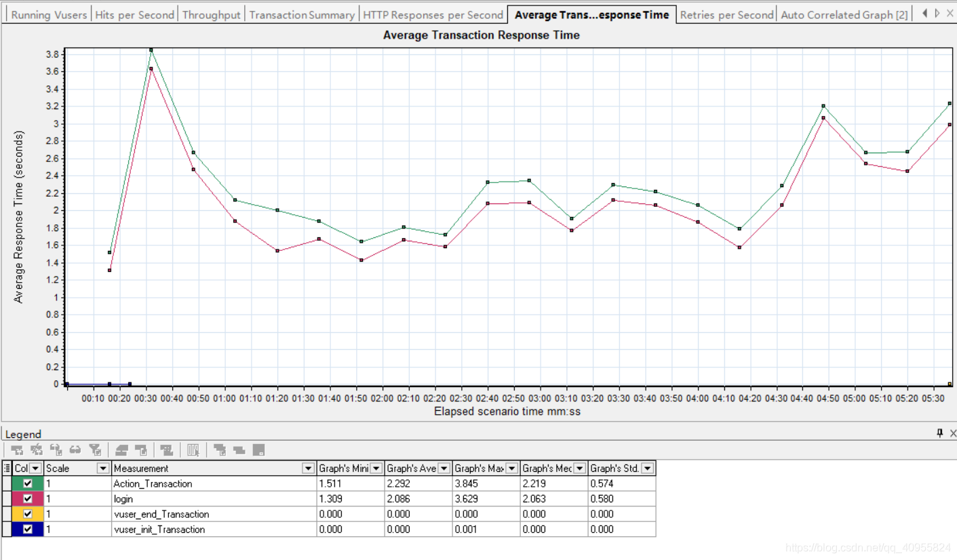Uncheck the Action_Transaction measurement checkbox
The width and height of the screenshot is (957, 560).
(x=28, y=483)
